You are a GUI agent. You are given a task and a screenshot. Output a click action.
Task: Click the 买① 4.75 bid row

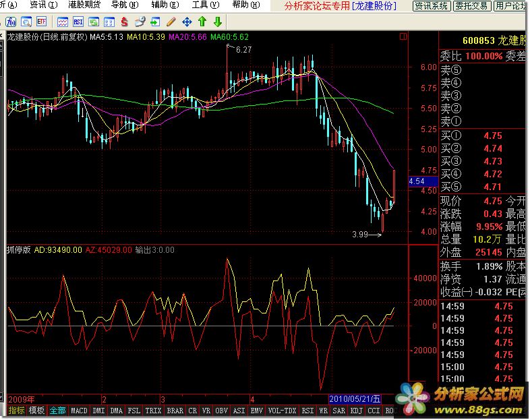pyautogui.click(x=483, y=136)
